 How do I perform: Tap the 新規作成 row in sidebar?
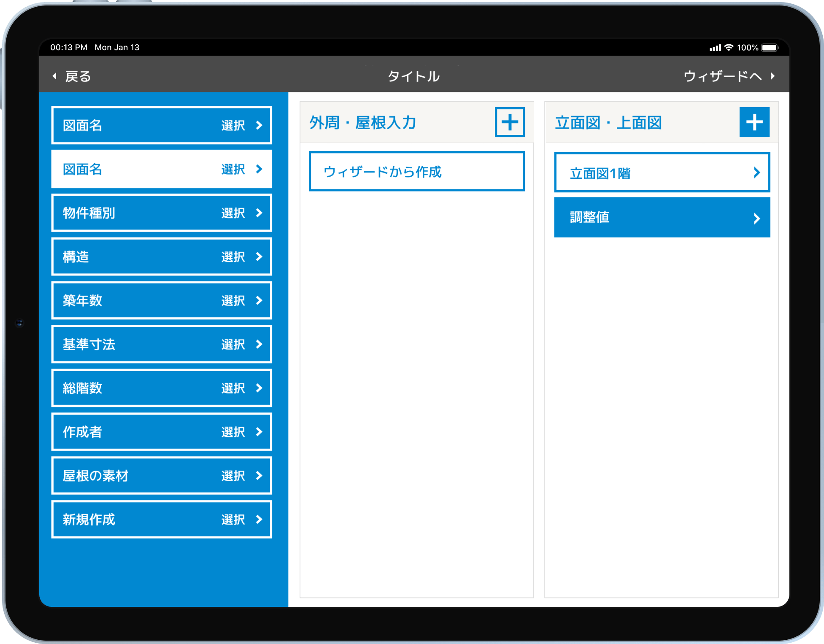[x=162, y=520]
